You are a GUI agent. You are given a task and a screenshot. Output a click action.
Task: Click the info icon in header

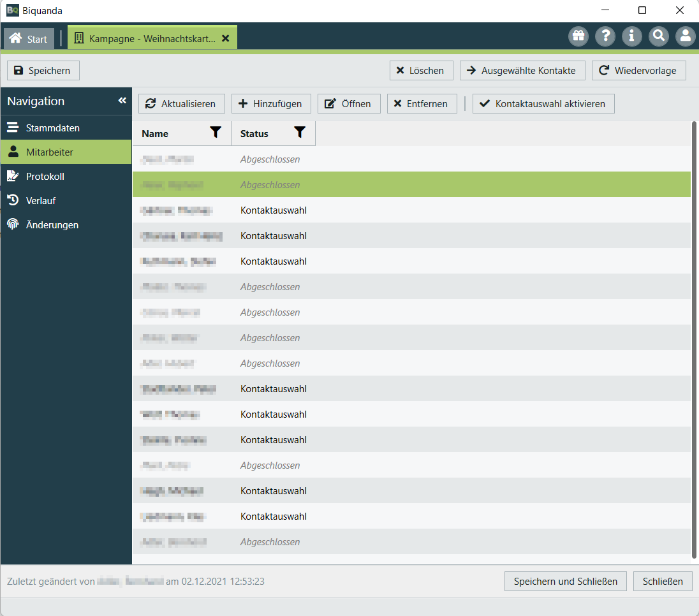(632, 36)
